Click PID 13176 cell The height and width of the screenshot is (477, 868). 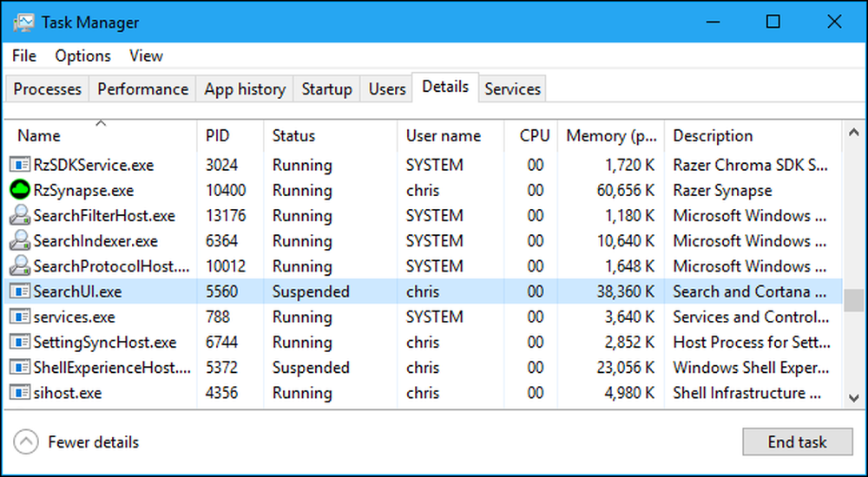click(x=226, y=215)
